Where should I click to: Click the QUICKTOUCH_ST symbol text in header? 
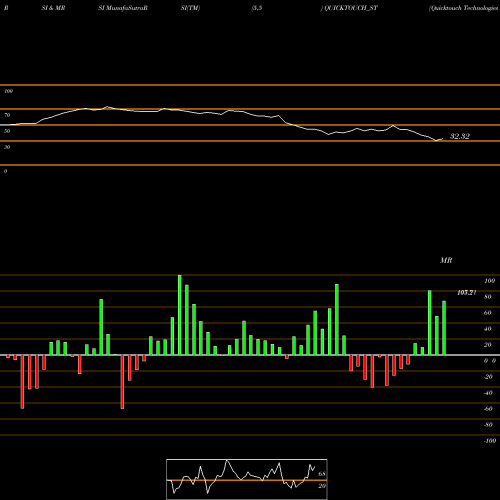(x=351, y=8)
